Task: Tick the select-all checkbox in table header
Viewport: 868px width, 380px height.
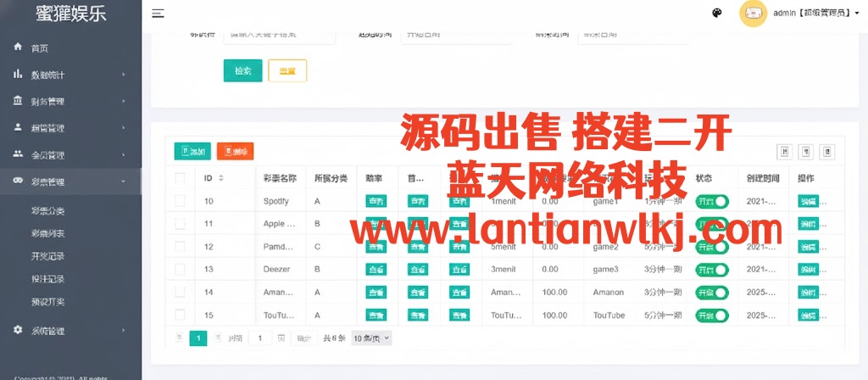Action: coord(180,178)
